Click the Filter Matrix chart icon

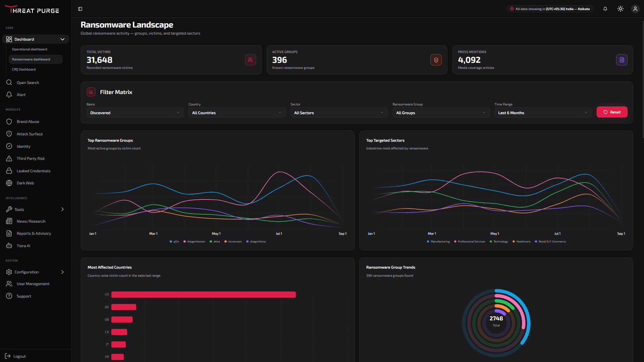click(91, 92)
